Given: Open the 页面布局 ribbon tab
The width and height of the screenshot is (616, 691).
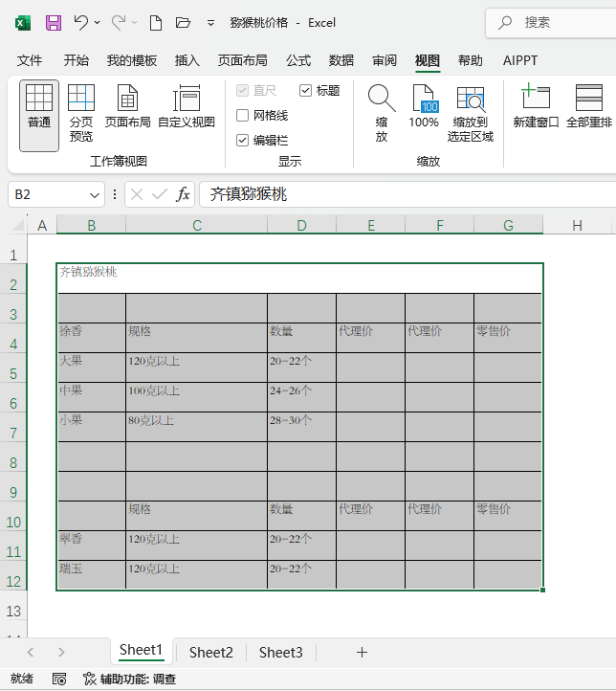Looking at the screenshot, I should pyautogui.click(x=243, y=60).
